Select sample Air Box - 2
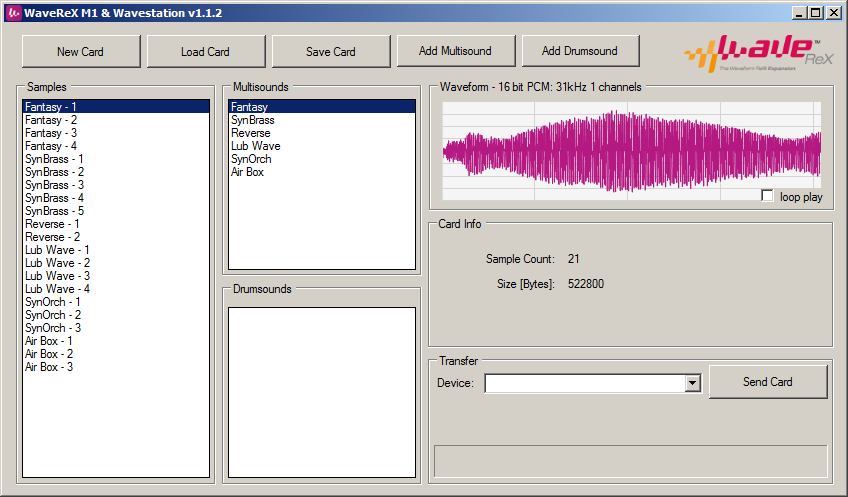848x497 pixels. 116,353
